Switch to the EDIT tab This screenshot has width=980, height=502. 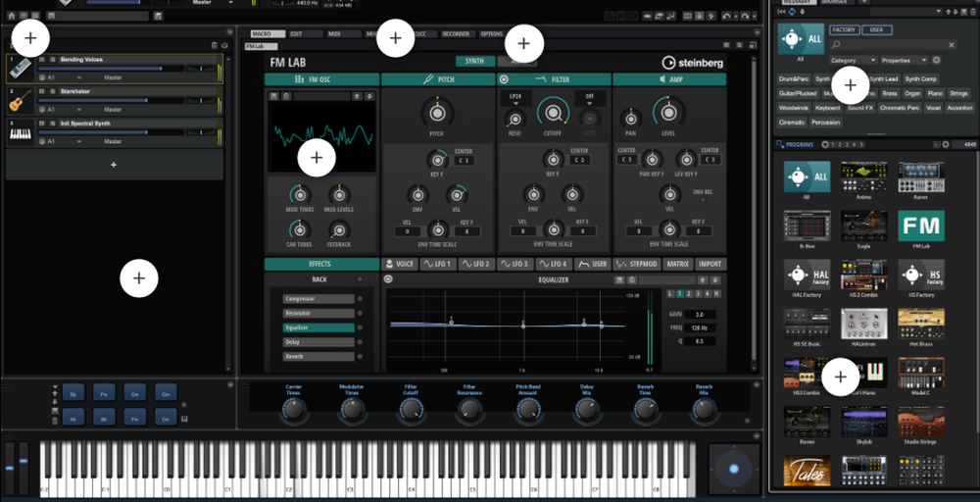pyautogui.click(x=305, y=33)
